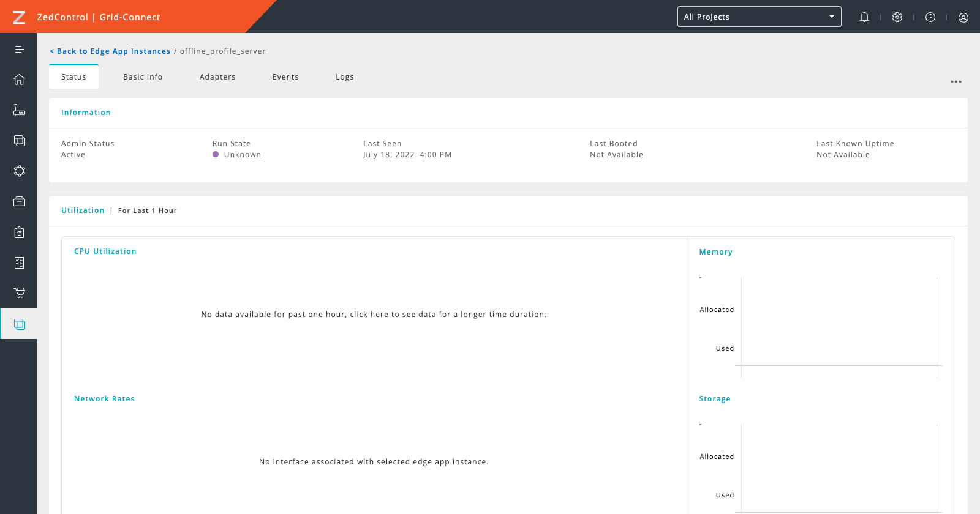Image resolution: width=980 pixels, height=514 pixels.
Task: Open the three-dot more actions menu
Action: pos(956,81)
